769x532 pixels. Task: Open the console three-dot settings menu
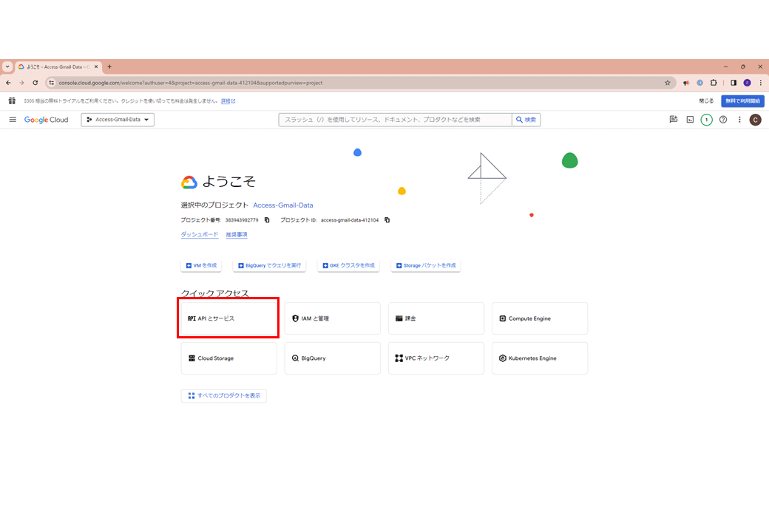pyautogui.click(x=739, y=120)
